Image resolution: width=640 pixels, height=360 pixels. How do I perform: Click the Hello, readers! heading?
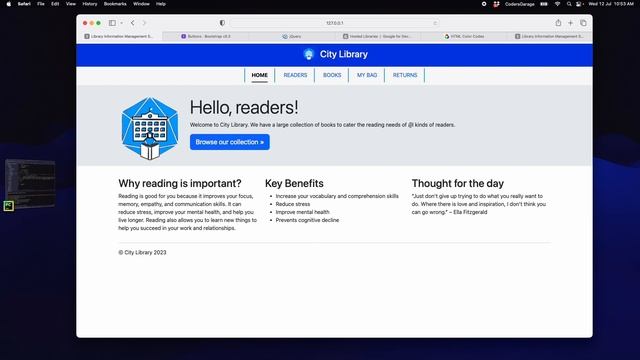(244, 107)
